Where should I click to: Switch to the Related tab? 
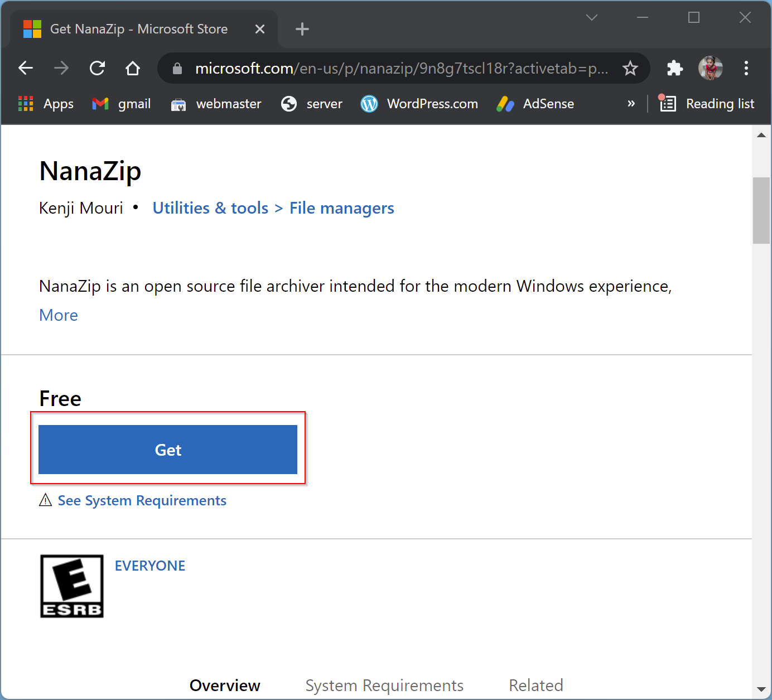click(x=536, y=685)
